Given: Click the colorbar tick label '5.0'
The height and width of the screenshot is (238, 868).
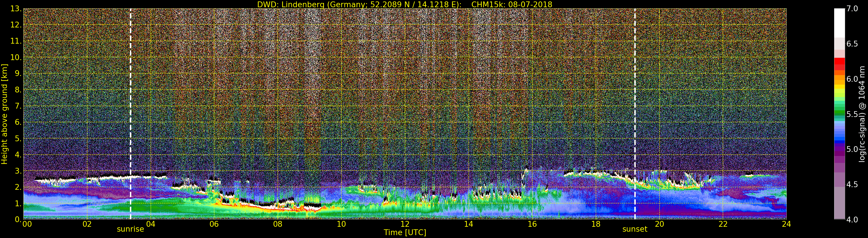Looking at the screenshot, I should coord(852,149).
